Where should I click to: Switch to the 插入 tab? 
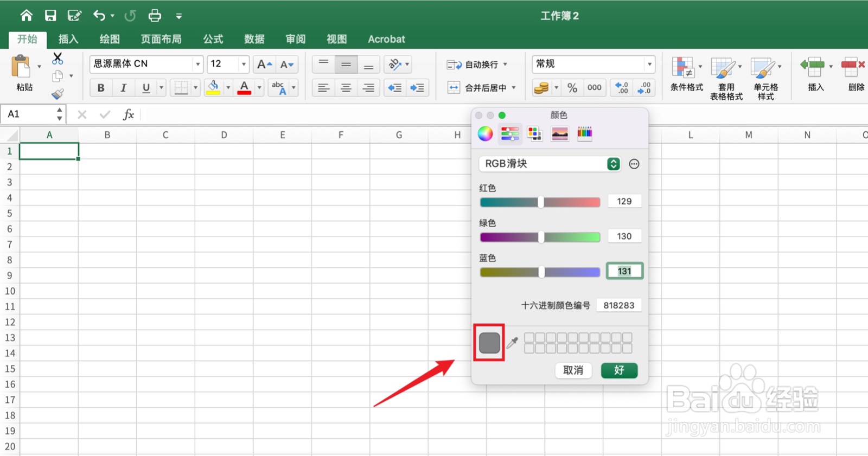68,39
